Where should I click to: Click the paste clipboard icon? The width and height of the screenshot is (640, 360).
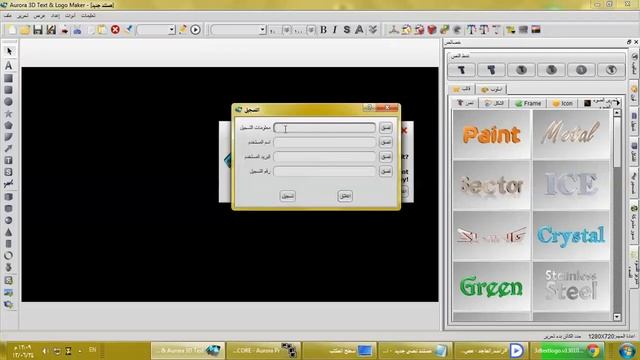[x=102, y=30]
